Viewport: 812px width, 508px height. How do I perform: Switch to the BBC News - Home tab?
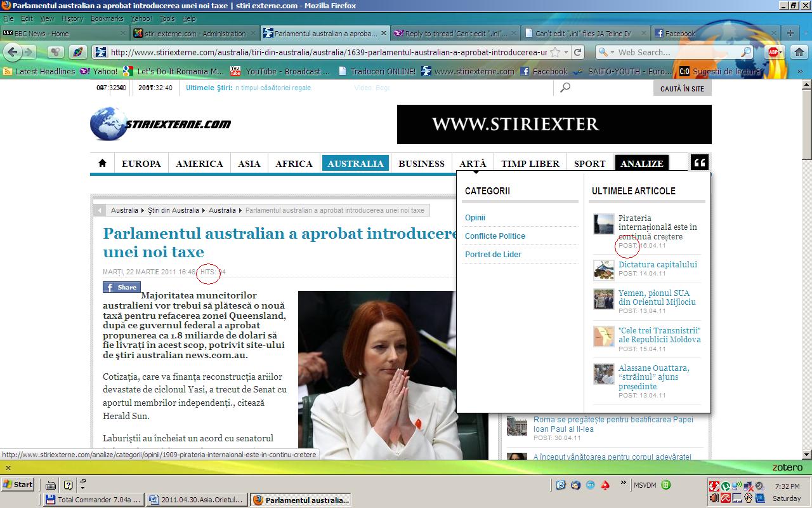point(65,33)
